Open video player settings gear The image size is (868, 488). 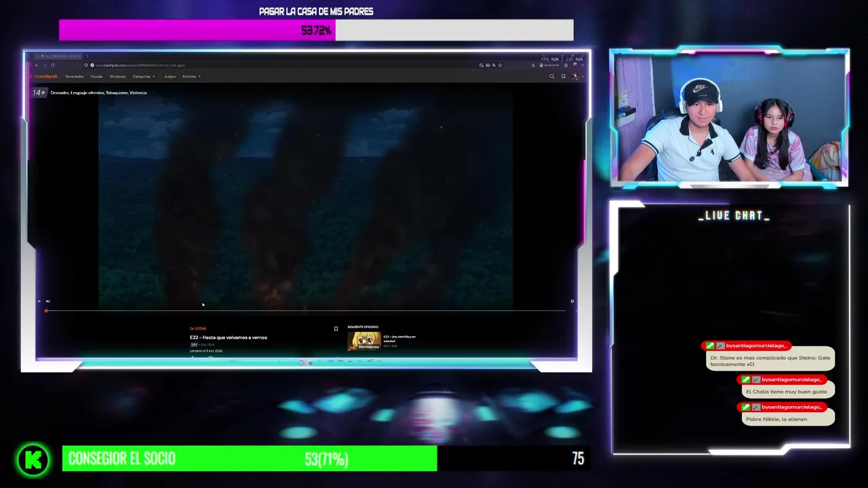572,301
